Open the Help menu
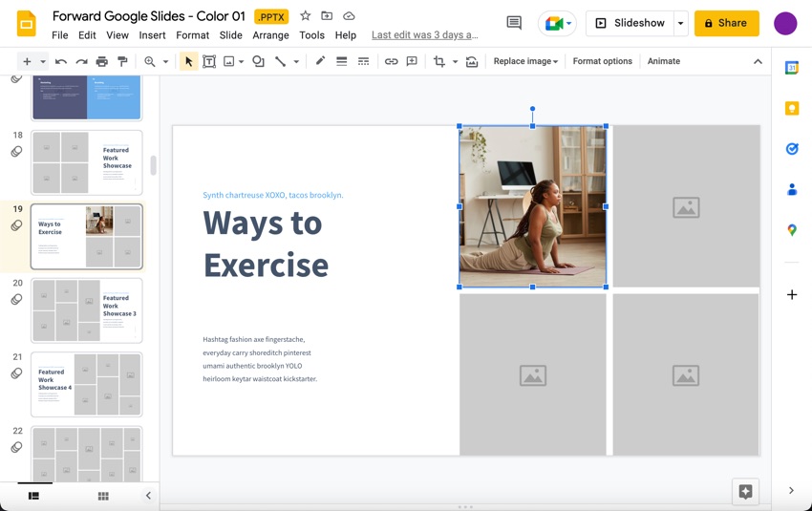 click(346, 35)
